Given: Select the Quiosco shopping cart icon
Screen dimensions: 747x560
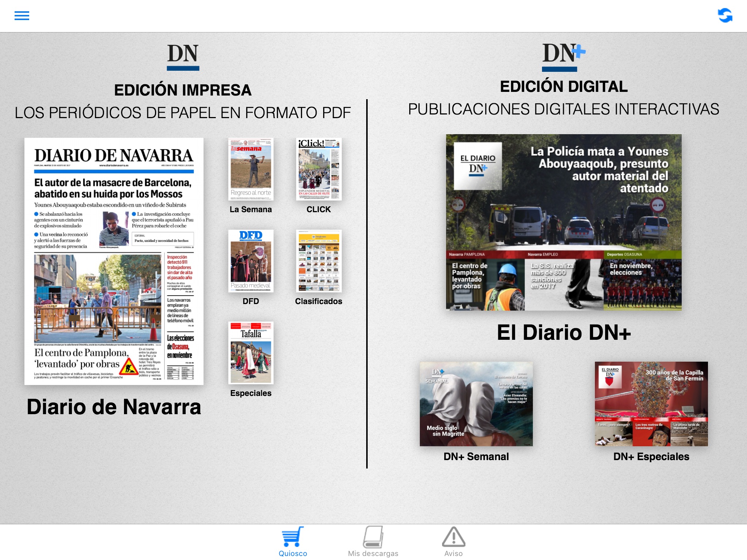Looking at the screenshot, I should [x=293, y=537].
